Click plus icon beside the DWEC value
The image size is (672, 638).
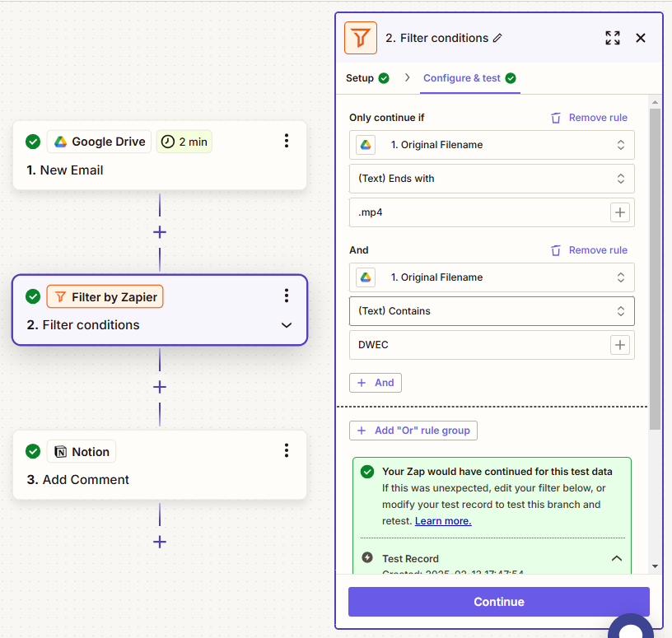[619, 345]
